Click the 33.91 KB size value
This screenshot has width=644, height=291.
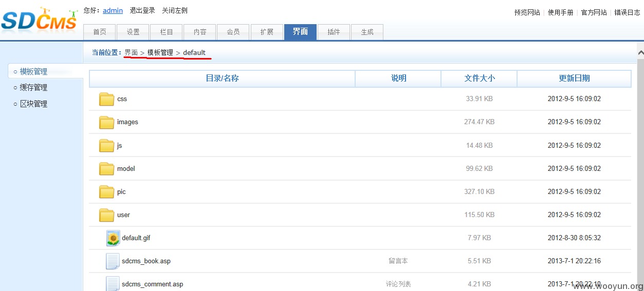pos(479,99)
